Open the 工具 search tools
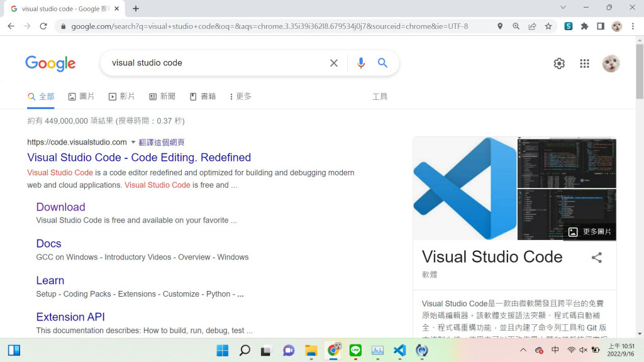This screenshot has width=644, height=362. click(x=379, y=96)
